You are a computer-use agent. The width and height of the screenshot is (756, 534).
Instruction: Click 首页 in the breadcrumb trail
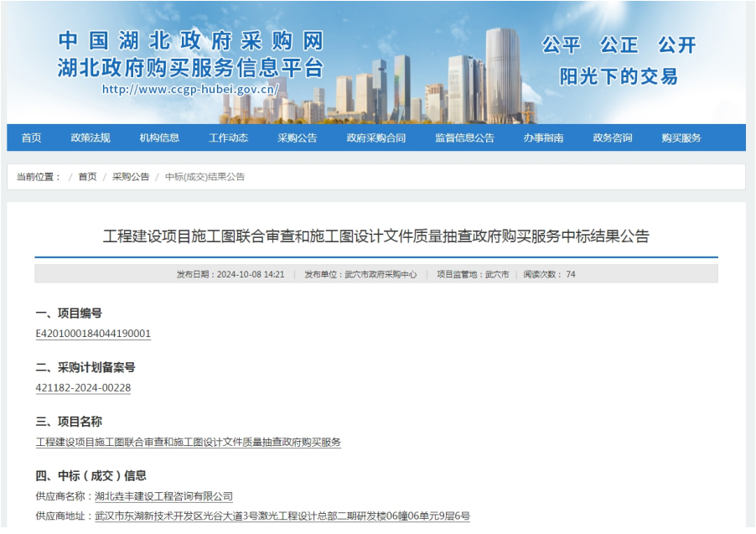tap(85, 176)
